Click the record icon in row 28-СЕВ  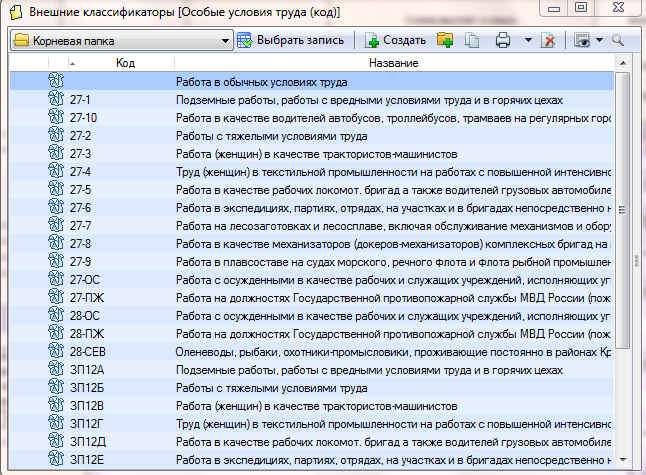tap(56, 351)
